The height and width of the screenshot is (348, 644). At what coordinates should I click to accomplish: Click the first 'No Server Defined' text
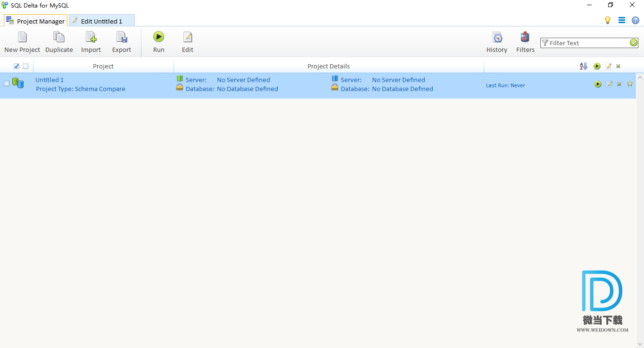point(243,80)
